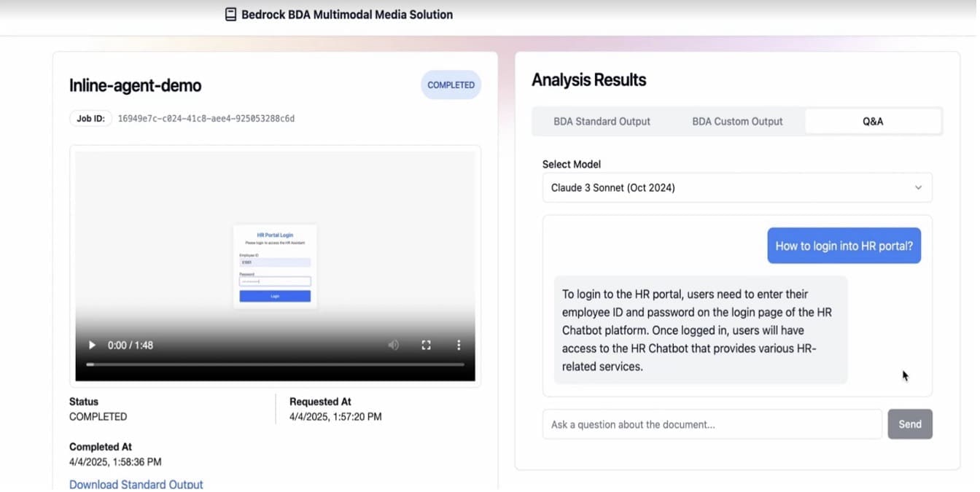This screenshot has height=492, width=980.
Task: Focus the 'Ask a question' input field
Action: tap(712, 424)
